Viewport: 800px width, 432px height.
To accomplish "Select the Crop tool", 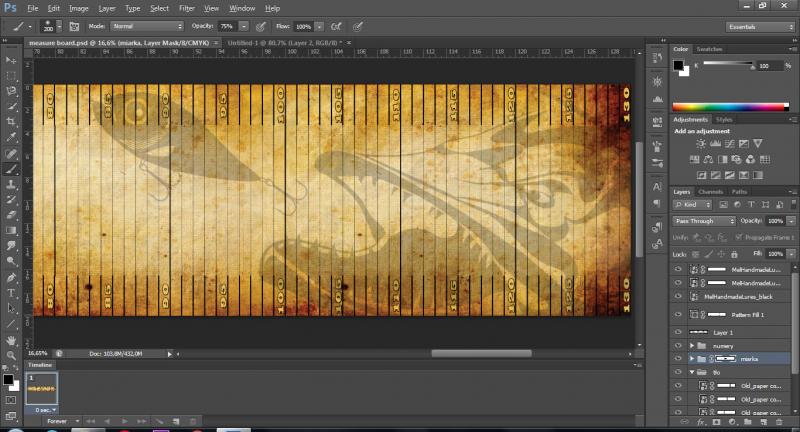I will pyautogui.click(x=11, y=121).
